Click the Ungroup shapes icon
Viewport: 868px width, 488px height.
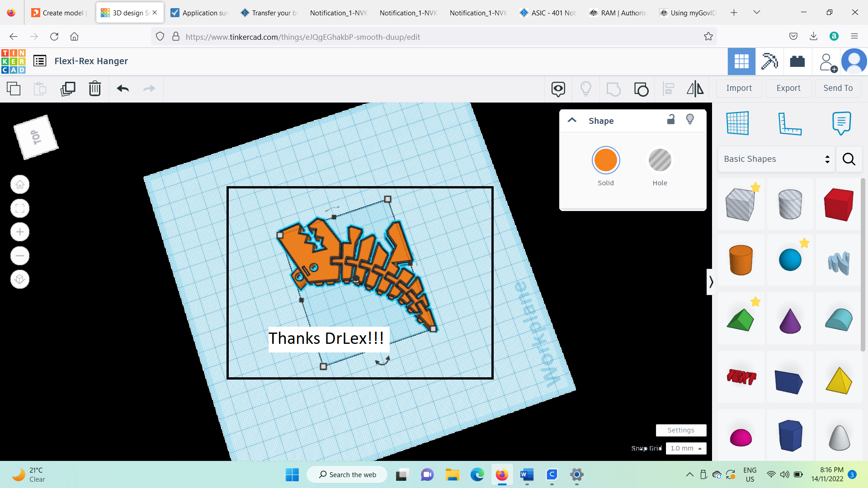(x=641, y=89)
